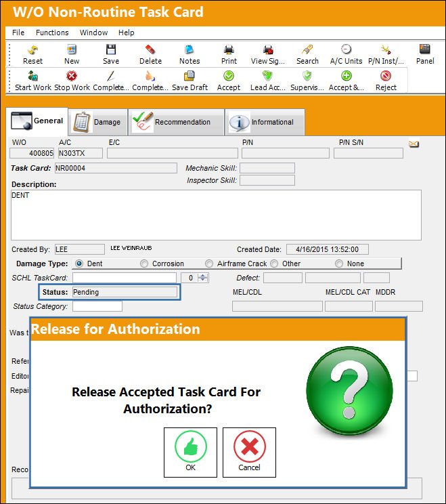Save the task card
The height and width of the screenshot is (504, 446).
point(111,55)
